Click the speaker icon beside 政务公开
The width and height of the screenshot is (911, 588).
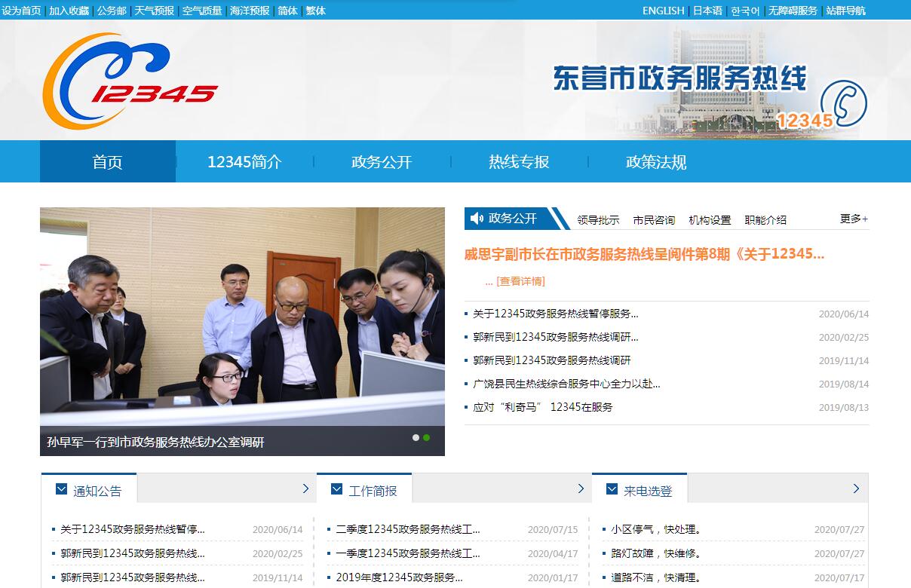tap(477, 219)
